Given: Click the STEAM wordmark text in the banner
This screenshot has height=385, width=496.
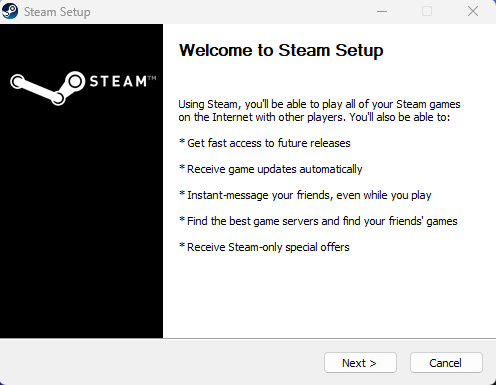Looking at the screenshot, I should [x=118, y=81].
